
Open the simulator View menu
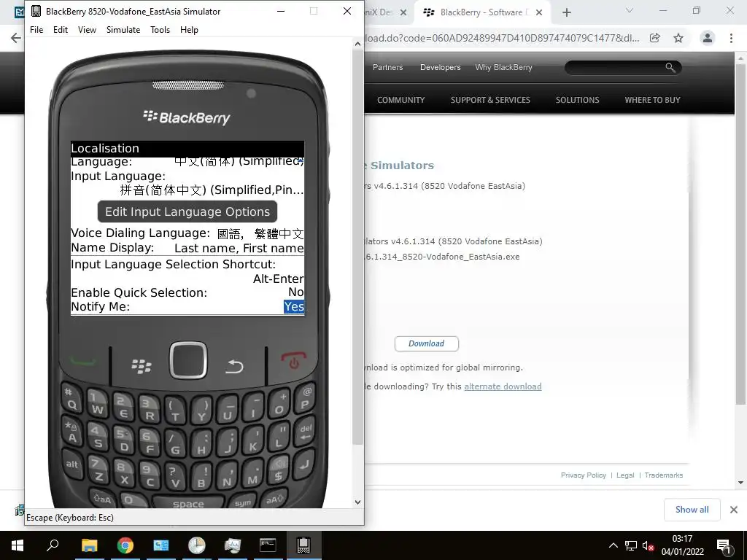(88, 29)
